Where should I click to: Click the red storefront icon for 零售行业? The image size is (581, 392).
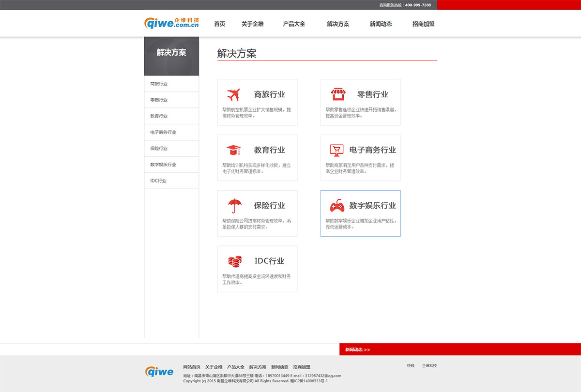[x=336, y=94]
